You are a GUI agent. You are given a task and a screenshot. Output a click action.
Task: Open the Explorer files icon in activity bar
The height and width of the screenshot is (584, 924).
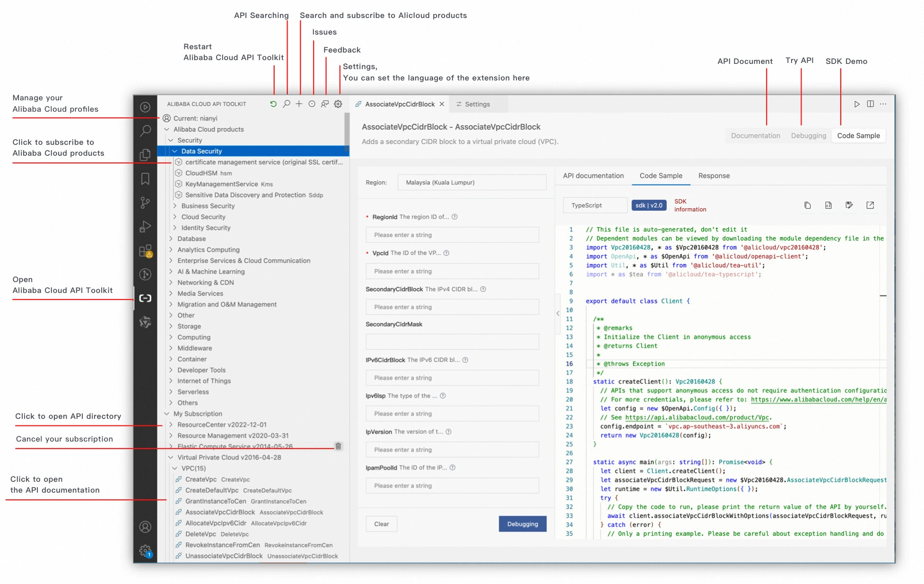pos(145,154)
